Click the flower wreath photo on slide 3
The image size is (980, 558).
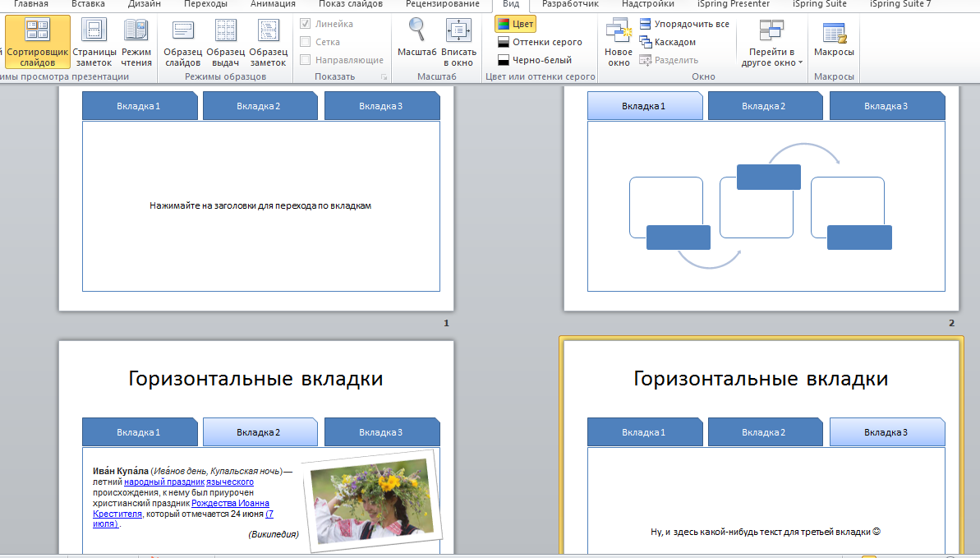[372, 501]
